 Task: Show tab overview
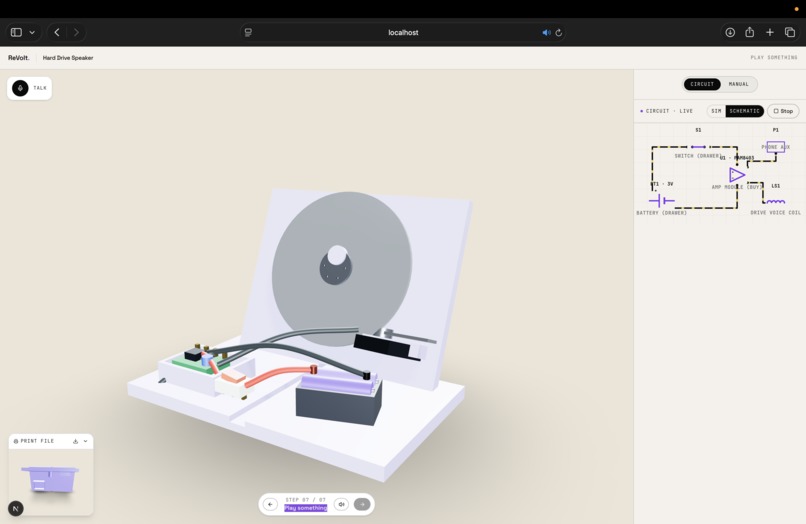790,32
